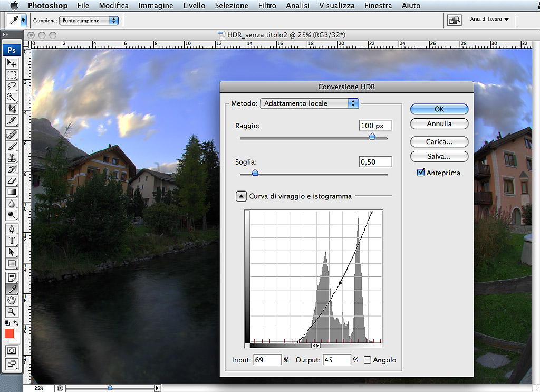Confirm HDR conversion with OK
540x392 pixels.
439,109
